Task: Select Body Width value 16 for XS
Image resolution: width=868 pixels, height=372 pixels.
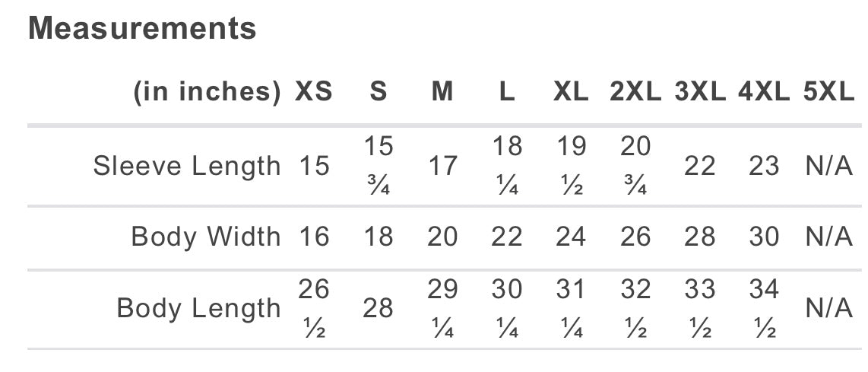Action: click(314, 237)
